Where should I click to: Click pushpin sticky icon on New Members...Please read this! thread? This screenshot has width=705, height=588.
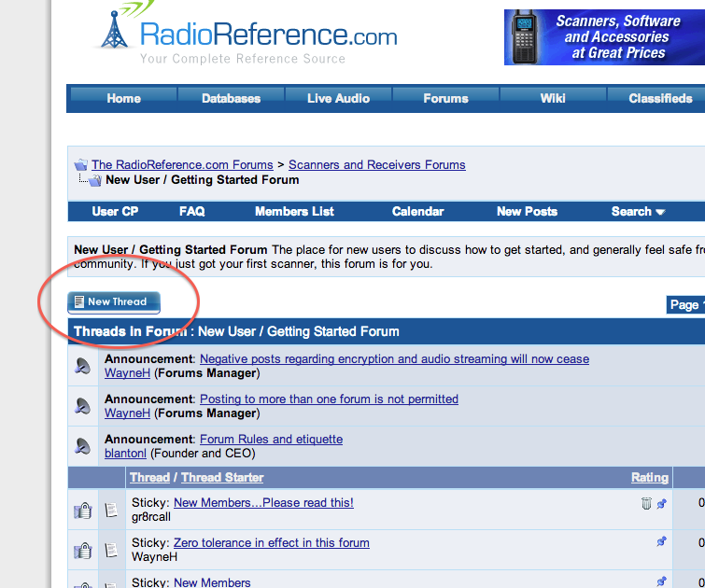coord(661,503)
